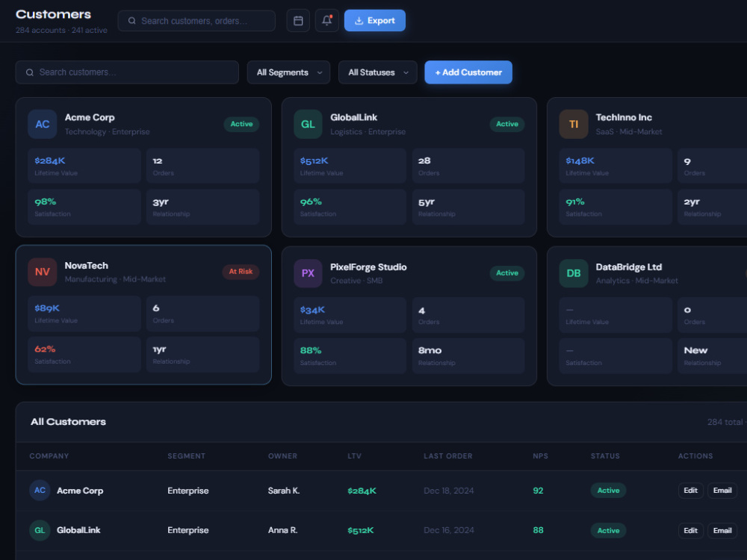Click Active badge on Acme Corp card
Image resolution: width=747 pixels, height=560 pixels.
241,124
